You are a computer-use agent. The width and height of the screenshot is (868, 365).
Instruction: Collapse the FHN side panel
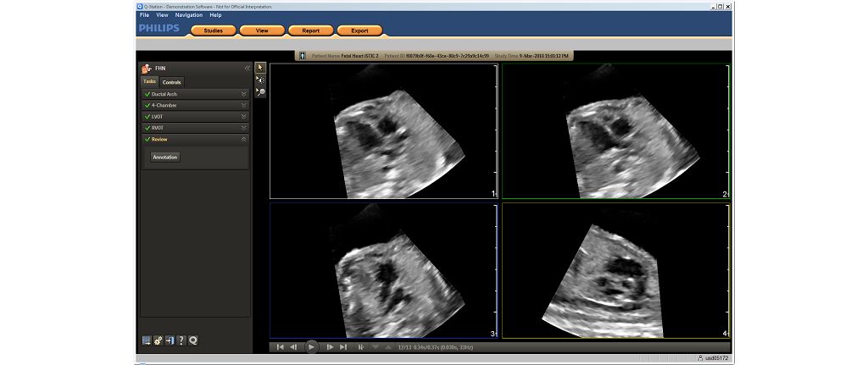tap(248, 68)
